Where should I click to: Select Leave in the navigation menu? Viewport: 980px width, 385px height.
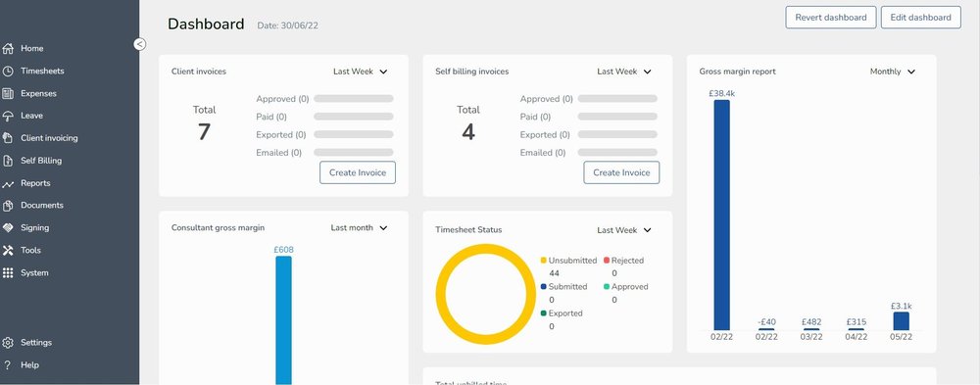32,116
